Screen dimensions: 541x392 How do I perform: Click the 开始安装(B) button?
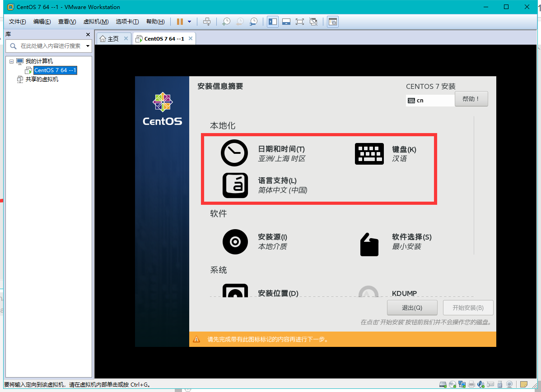[x=468, y=308]
